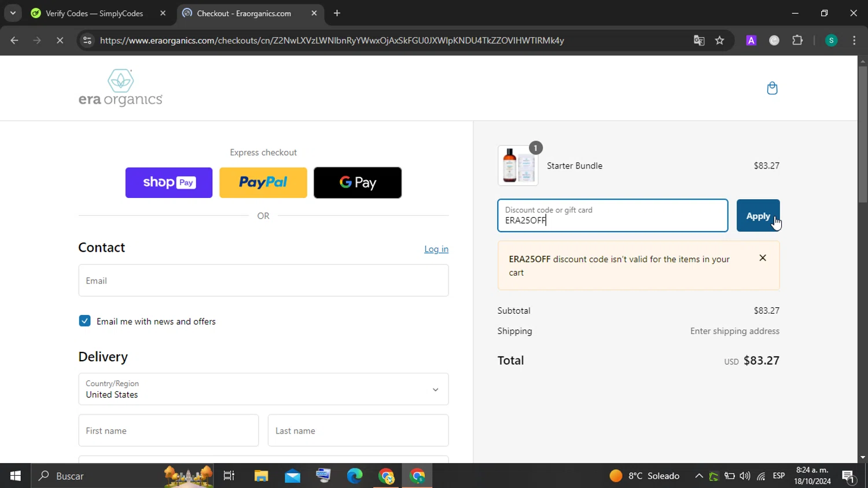Screen dimensions: 868x488
Task: Click the browser forward arrow
Action: (37, 41)
